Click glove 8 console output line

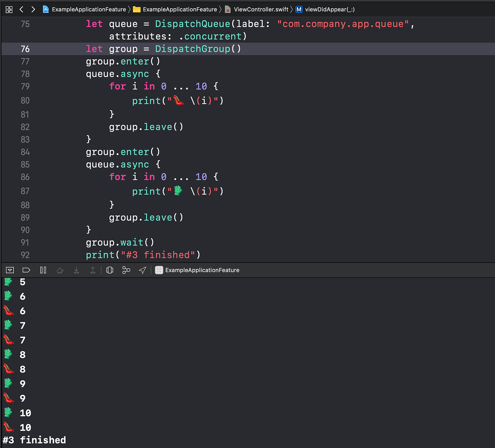click(14, 355)
